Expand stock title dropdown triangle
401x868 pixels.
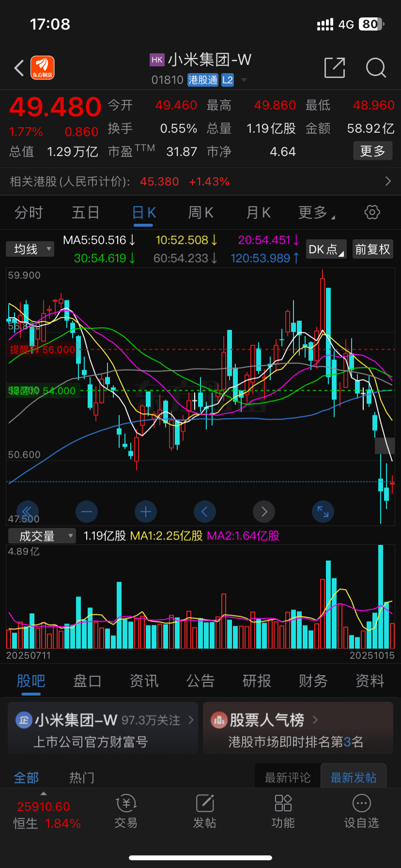(244, 80)
